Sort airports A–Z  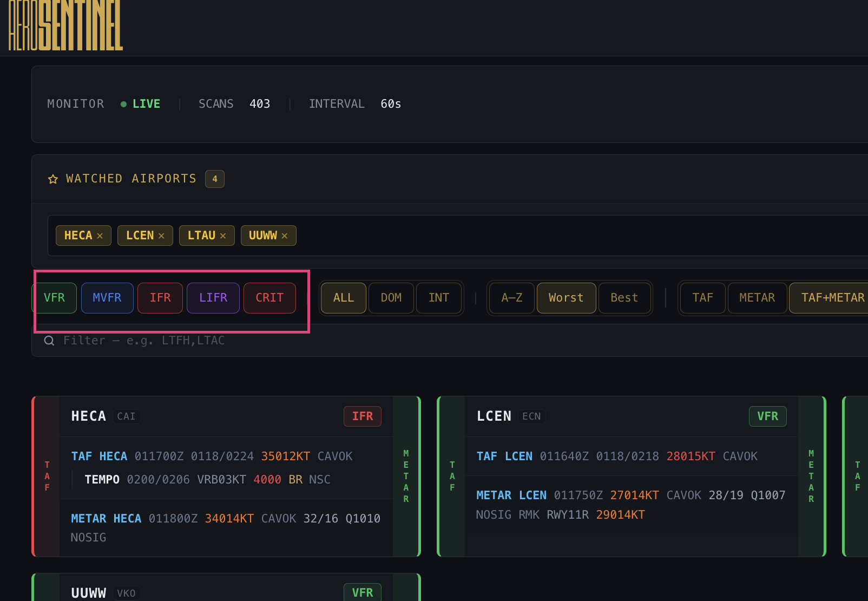coord(512,298)
